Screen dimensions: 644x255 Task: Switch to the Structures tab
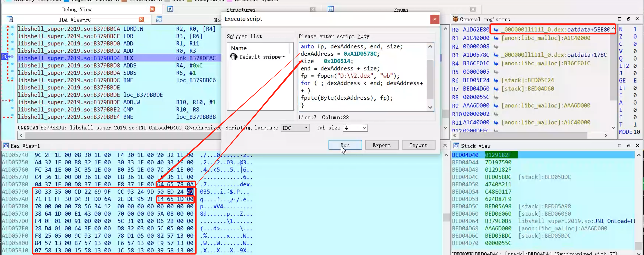click(x=241, y=10)
